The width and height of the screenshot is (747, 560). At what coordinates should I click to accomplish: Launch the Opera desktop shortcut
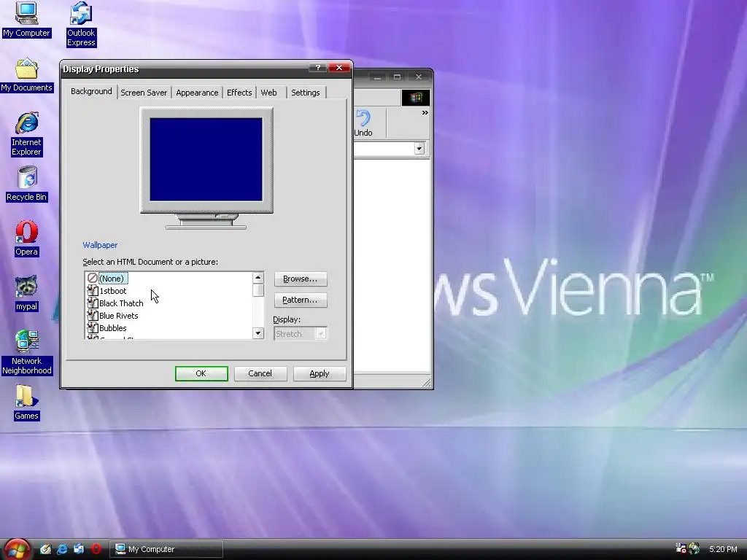(x=26, y=238)
